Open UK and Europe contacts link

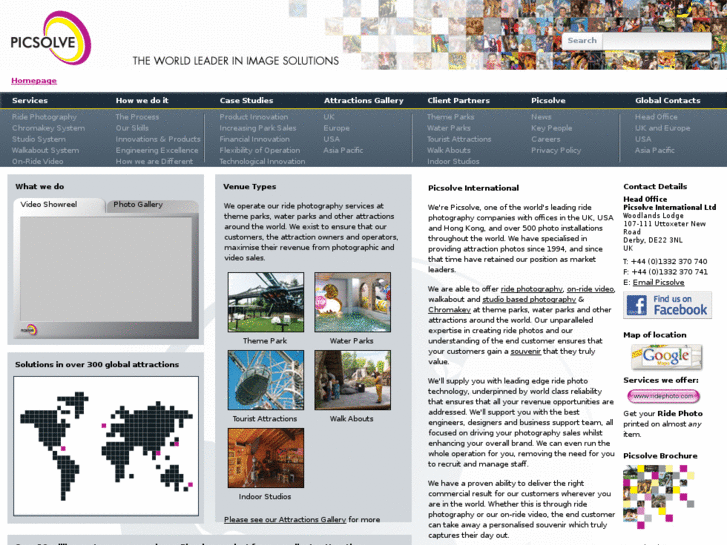(x=663, y=128)
